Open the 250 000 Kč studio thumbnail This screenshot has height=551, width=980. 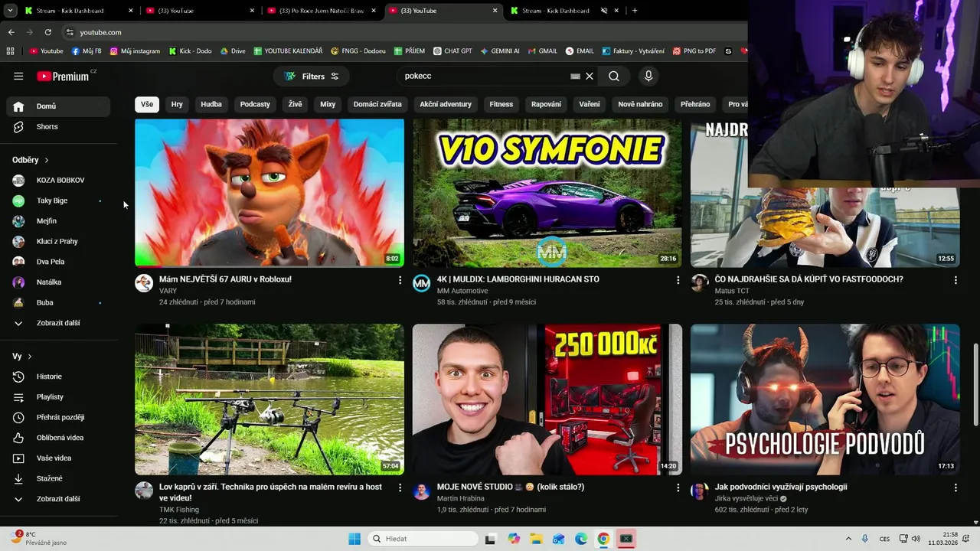tap(547, 399)
